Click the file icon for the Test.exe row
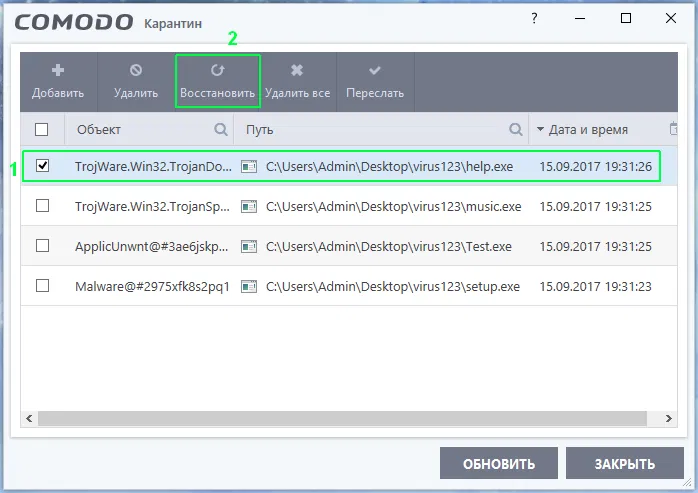Image resolution: width=698 pixels, height=493 pixels. pyautogui.click(x=249, y=246)
